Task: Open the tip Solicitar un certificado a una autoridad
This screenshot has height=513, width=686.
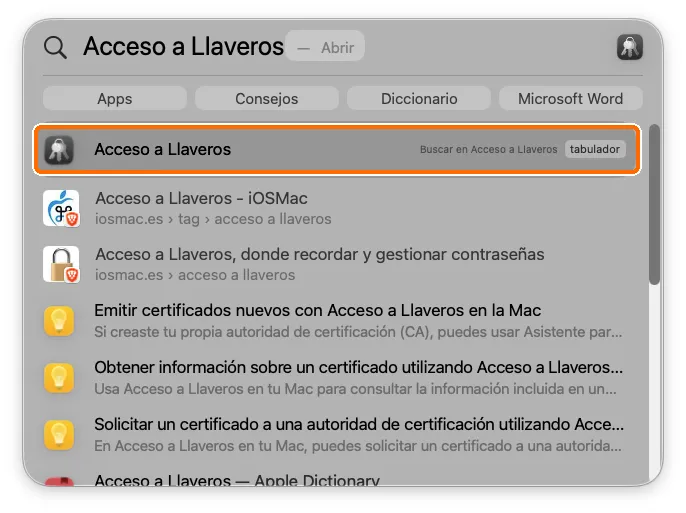Action: point(337,435)
